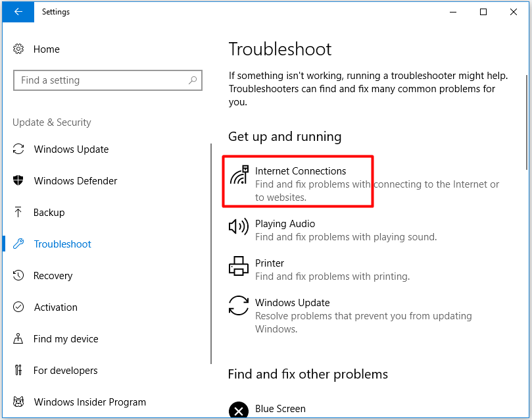Viewport: 532px width, 420px height.
Task: Open the Recovery settings page
Action: click(53, 276)
